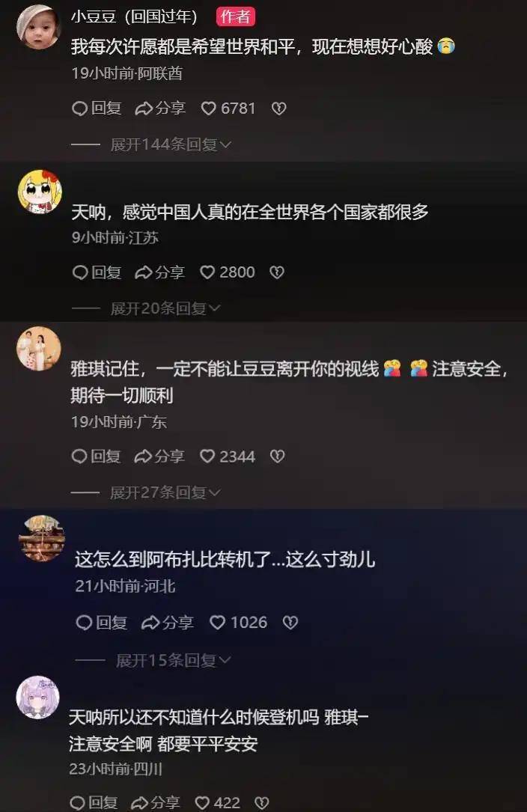The height and width of the screenshot is (812, 527).
Task: Reply to the 四川 user's comment
Action: coord(94,803)
